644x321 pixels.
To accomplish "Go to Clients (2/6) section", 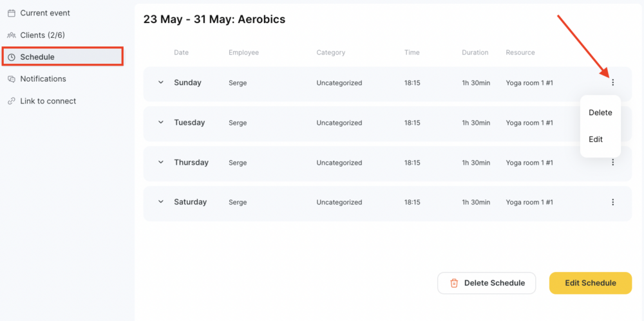I will coord(43,35).
